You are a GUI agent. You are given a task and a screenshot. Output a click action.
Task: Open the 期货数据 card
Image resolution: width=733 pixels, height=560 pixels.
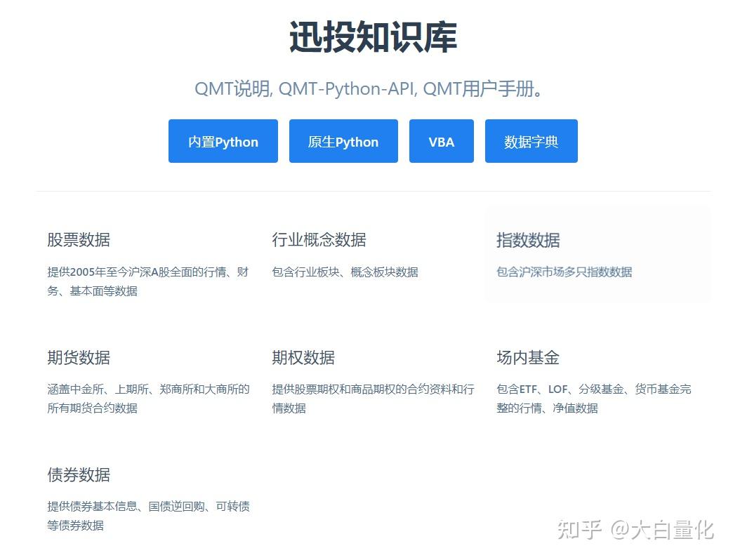tap(77, 358)
